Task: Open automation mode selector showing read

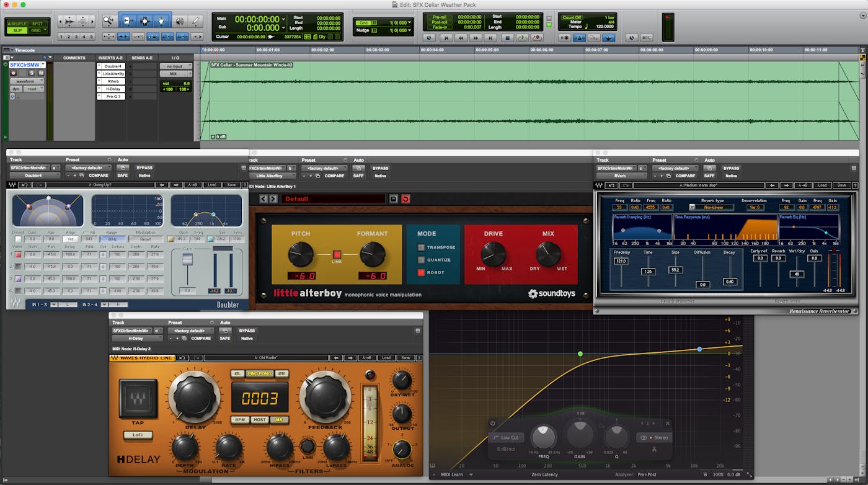Action: [x=33, y=89]
